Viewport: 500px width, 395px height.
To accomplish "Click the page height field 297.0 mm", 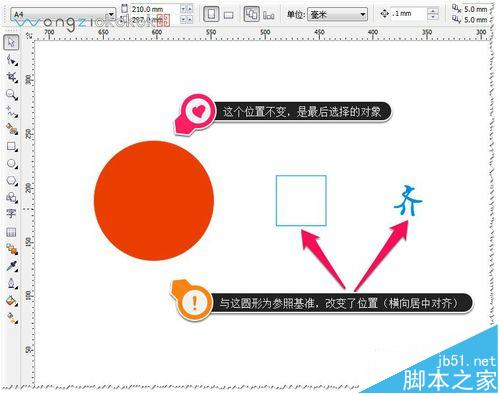I will (155, 20).
